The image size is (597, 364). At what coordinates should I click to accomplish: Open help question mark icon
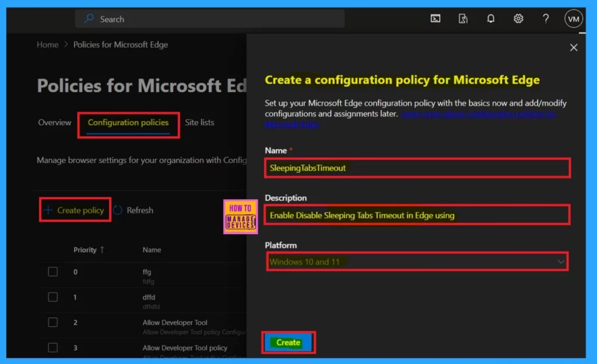pos(546,19)
